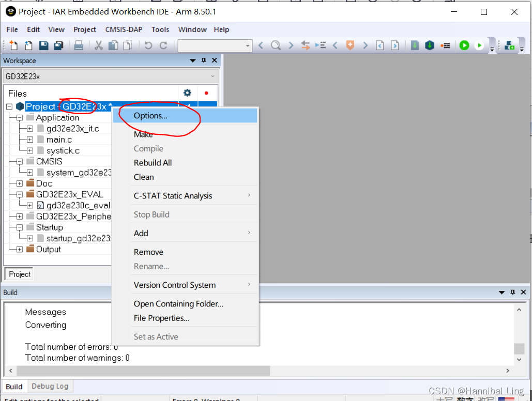This screenshot has height=401, width=532.
Task: Open Edit menu
Action: 33,29
